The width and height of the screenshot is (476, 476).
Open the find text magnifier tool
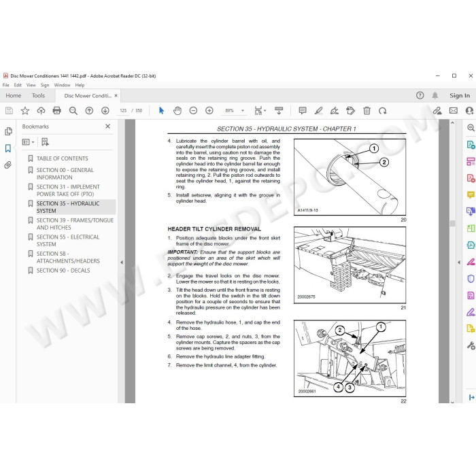tap(73, 110)
